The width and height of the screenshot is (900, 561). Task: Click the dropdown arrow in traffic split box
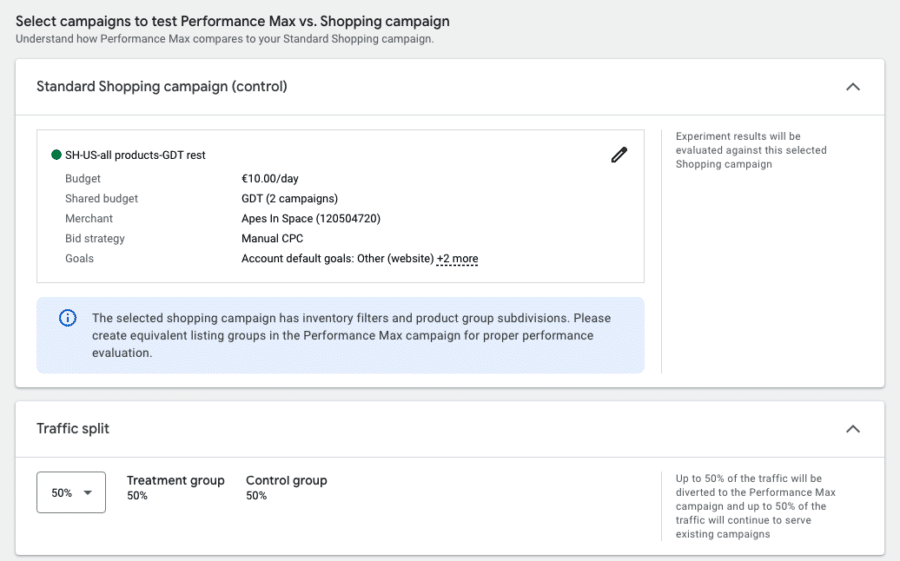88,493
